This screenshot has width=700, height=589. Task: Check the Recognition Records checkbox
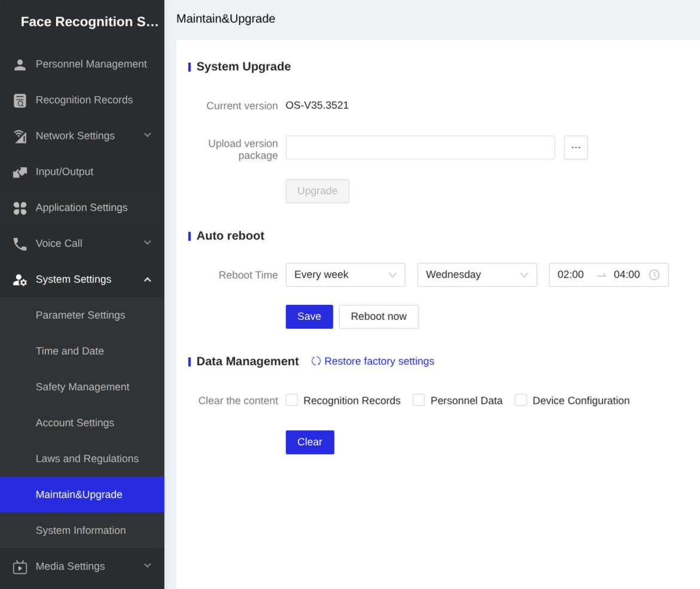292,400
